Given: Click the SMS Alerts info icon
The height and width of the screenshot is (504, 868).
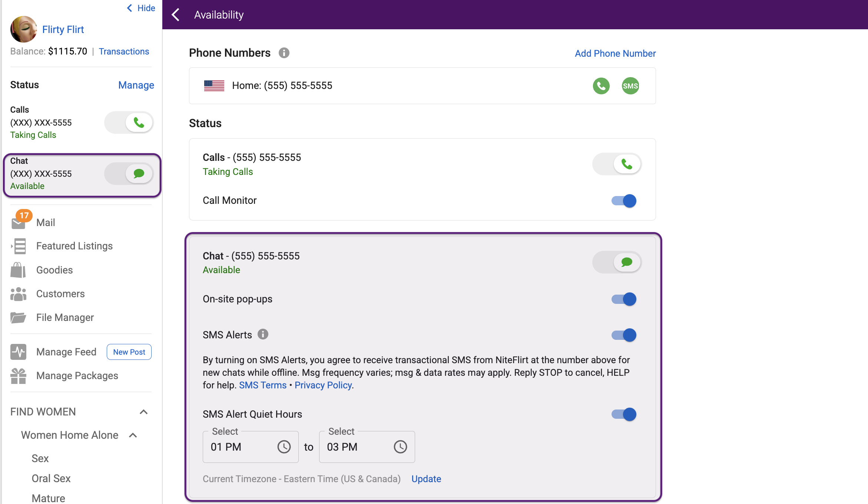Looking at the screenshot, I should [263, 334].
